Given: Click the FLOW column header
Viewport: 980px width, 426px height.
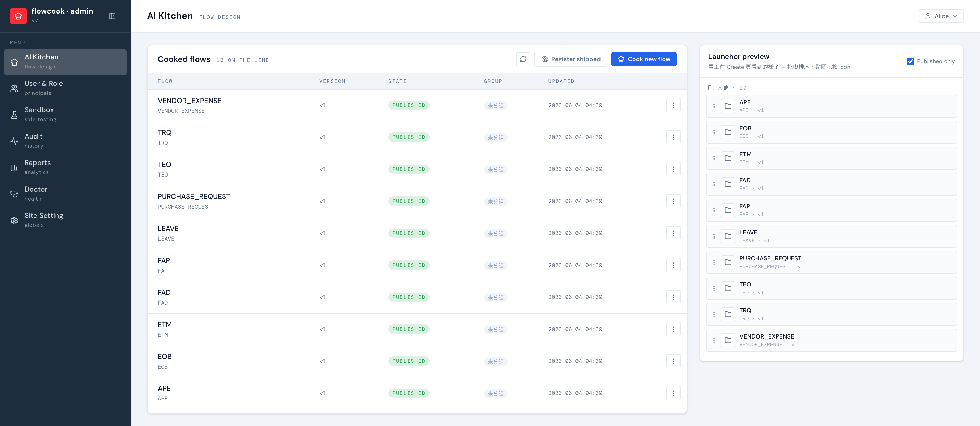Looking at the screenshot, I should tap(165, 81).
